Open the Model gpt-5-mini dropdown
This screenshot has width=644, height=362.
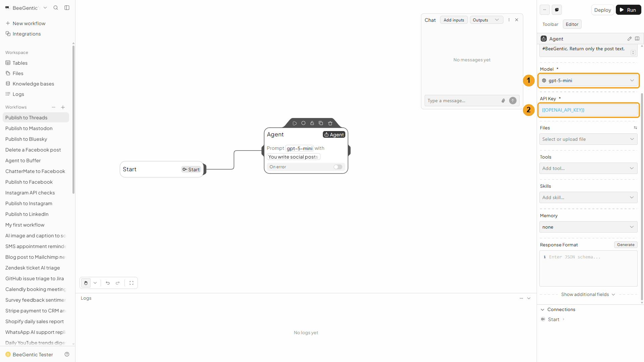click(x=588, y=80)
